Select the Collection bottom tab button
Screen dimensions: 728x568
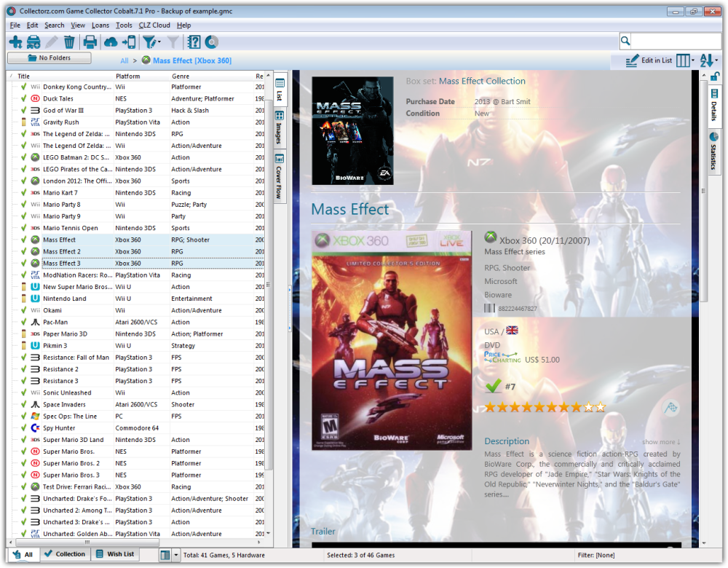65,554
